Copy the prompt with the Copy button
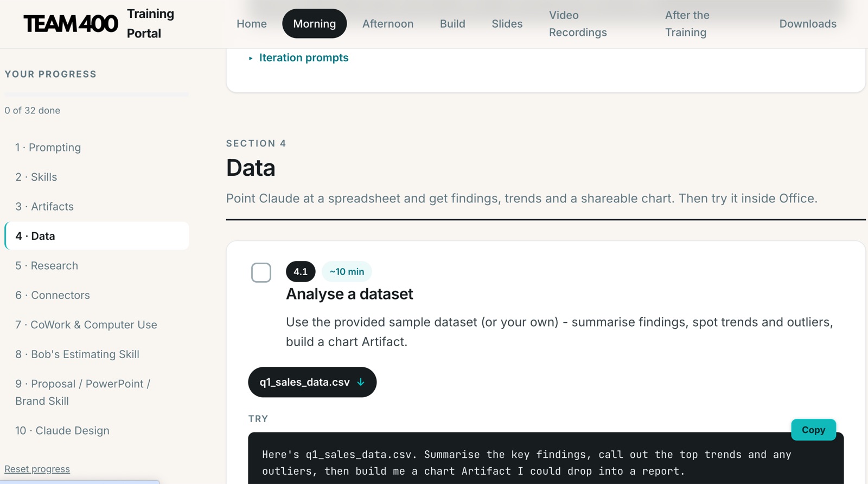This screenshot has height=484, width=868. point(813,430)
